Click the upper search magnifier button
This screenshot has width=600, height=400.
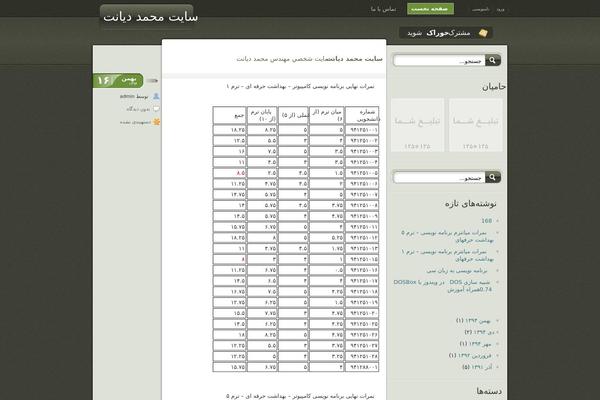pos(493,60)
